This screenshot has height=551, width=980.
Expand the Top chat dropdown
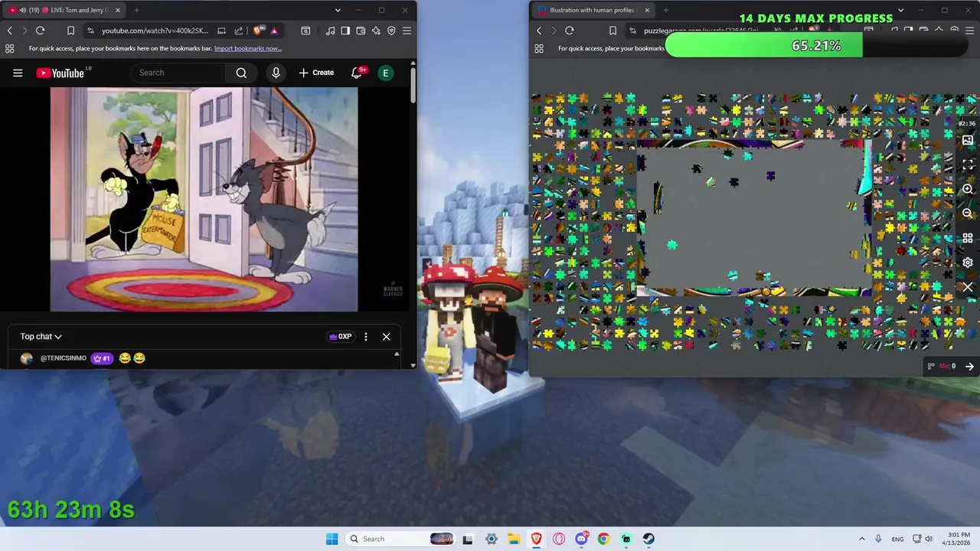(41, 337)
